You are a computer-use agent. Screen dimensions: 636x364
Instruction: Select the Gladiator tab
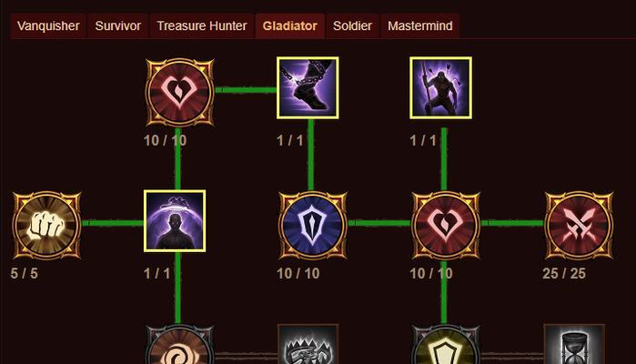click(x=290, y=26)
